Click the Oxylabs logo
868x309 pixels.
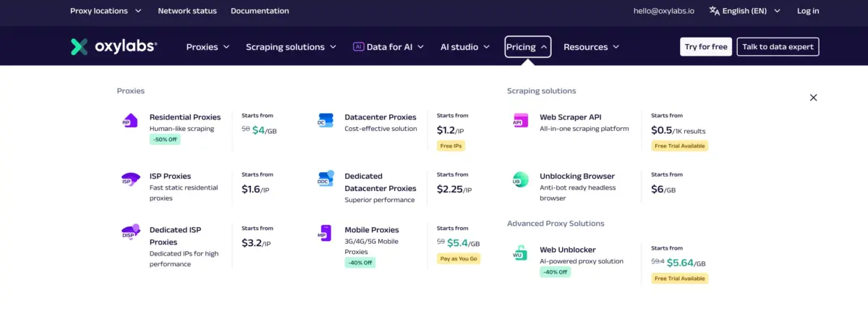(114, 46)
